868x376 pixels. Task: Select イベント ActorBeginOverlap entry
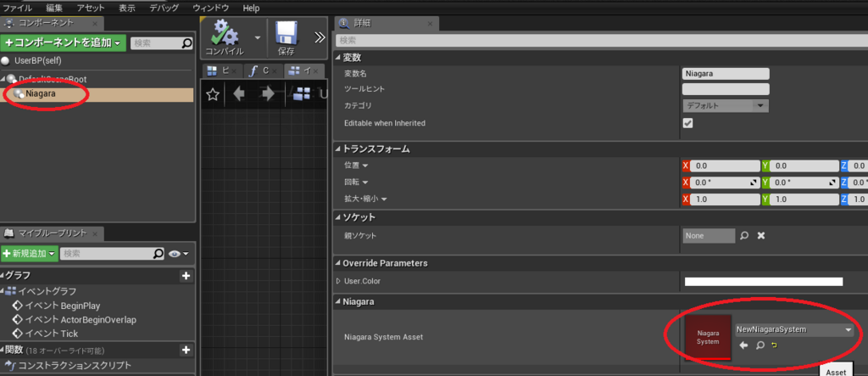click(x=80, y=319)
